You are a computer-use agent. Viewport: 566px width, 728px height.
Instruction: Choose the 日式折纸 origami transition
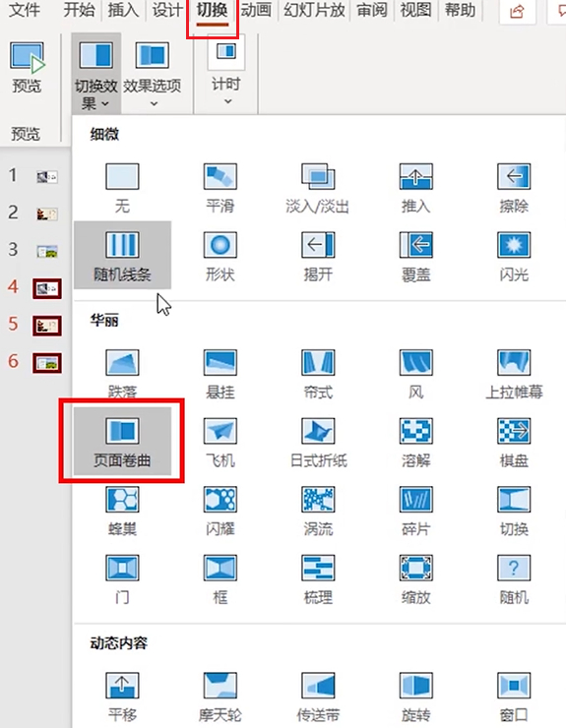(x=318, y=441)
